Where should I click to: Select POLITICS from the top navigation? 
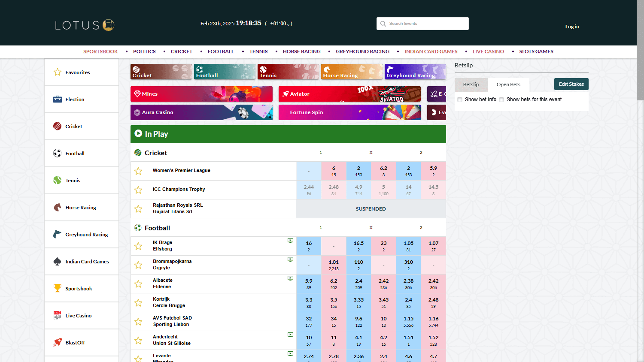pyautogui.click(x=144, y=51)
